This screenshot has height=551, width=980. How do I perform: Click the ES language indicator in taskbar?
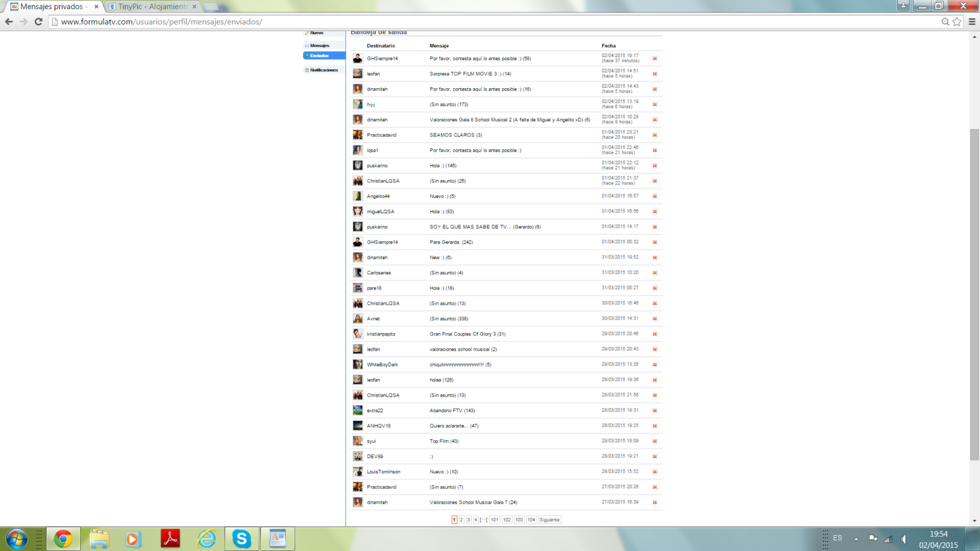pos(837,538)
